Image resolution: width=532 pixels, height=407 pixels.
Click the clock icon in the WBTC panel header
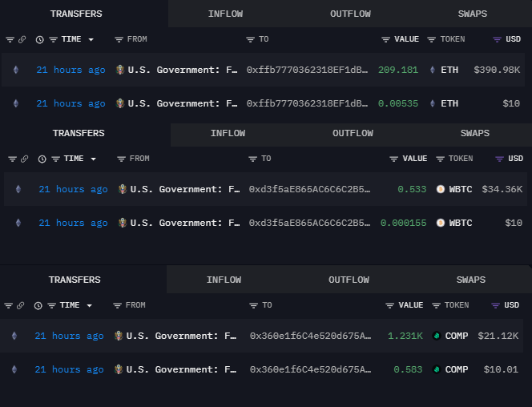click(42, 159)
